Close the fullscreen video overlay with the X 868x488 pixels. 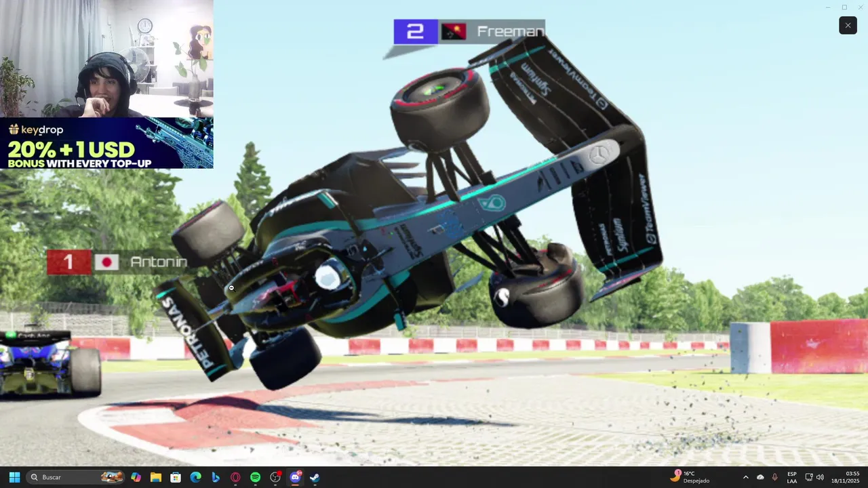pyautogui.click(x=848, y=26)
